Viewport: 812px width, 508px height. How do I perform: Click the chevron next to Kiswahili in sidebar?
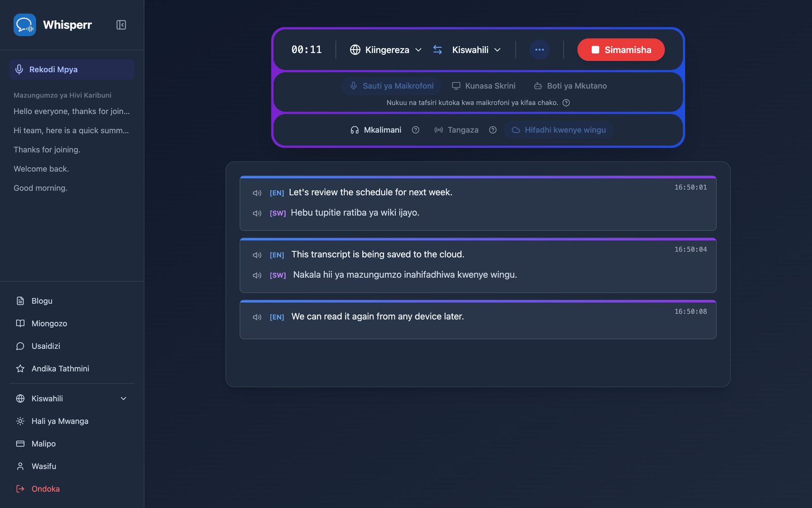point(123,399)
